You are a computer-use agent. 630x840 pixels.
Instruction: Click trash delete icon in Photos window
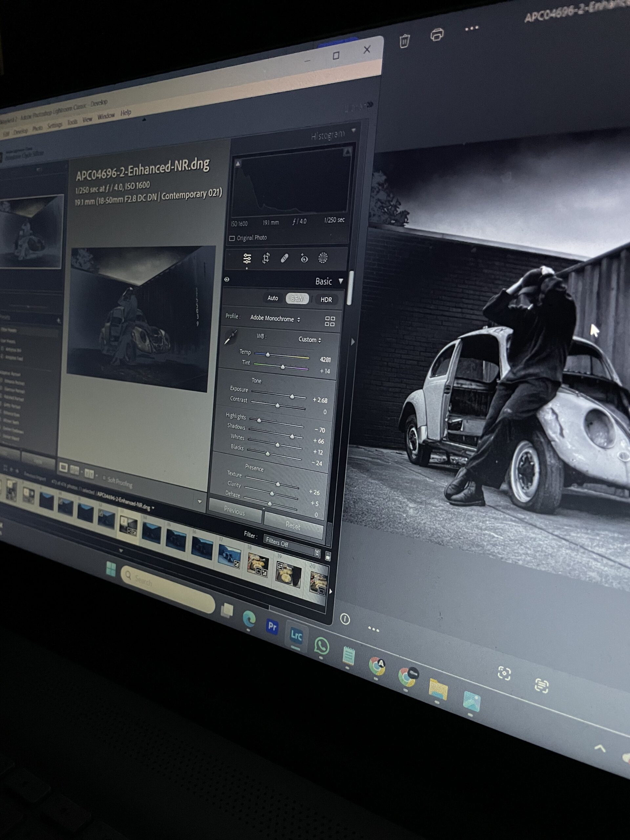(x=405, y=41)
